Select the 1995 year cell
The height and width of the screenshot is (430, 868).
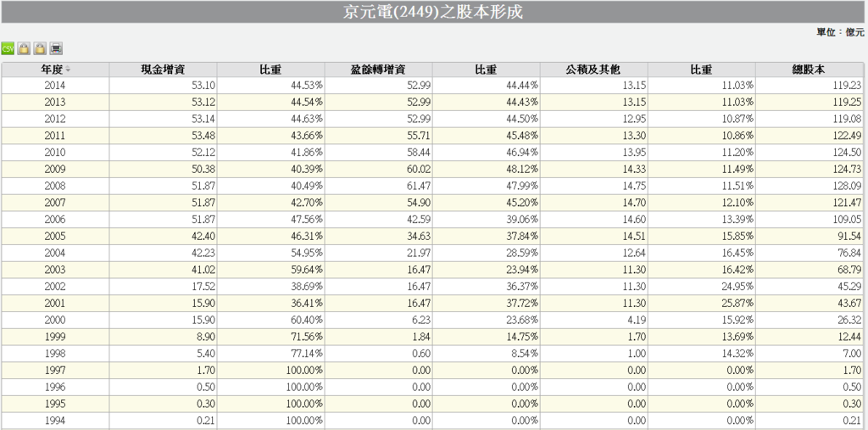pyautogui.click(x=55, y=404)
